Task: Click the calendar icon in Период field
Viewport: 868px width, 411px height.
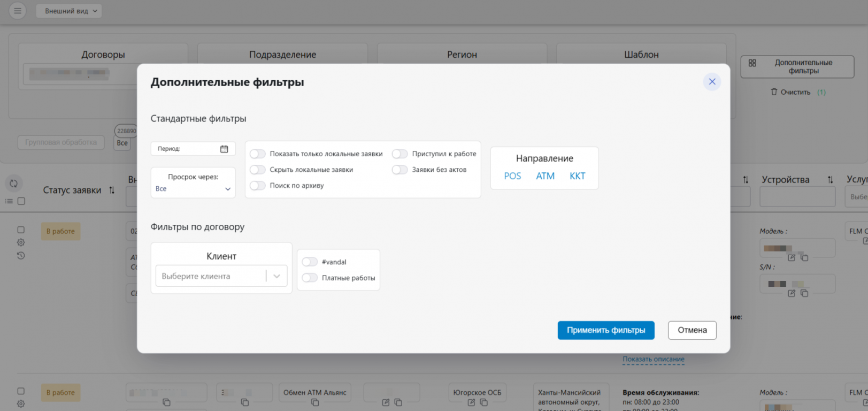Action: [x=224, y=149]
